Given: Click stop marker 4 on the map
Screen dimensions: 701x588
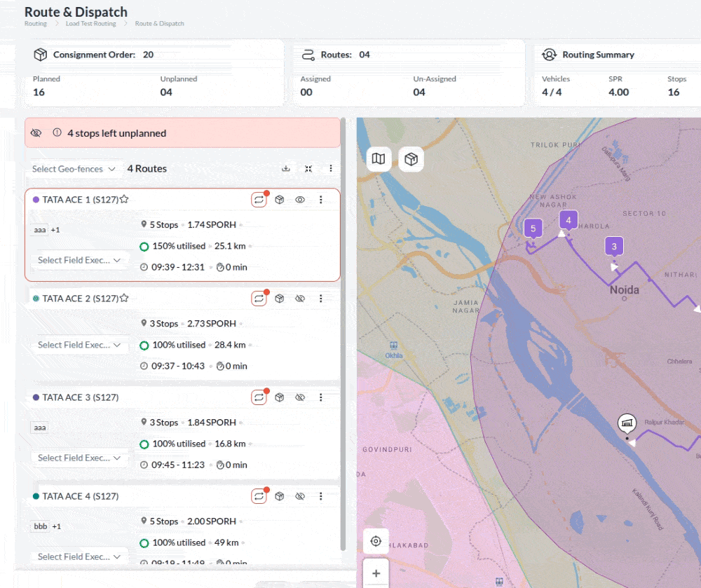Looking at the screenshot, I should pyautogui.click(x=569, y=220).
